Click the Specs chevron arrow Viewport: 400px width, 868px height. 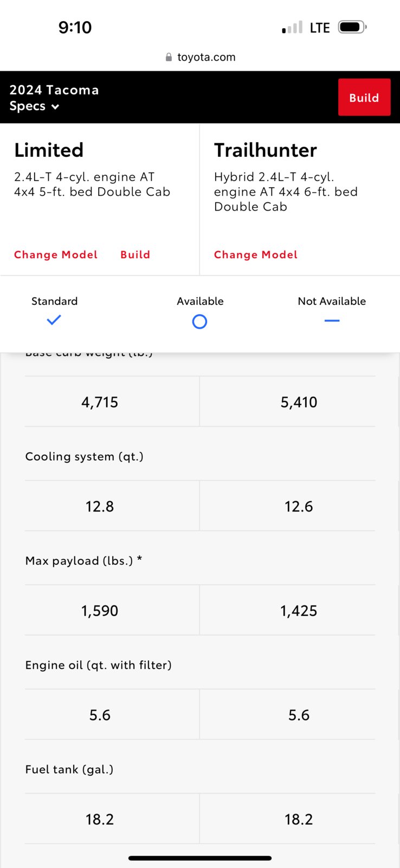[55, 107]
